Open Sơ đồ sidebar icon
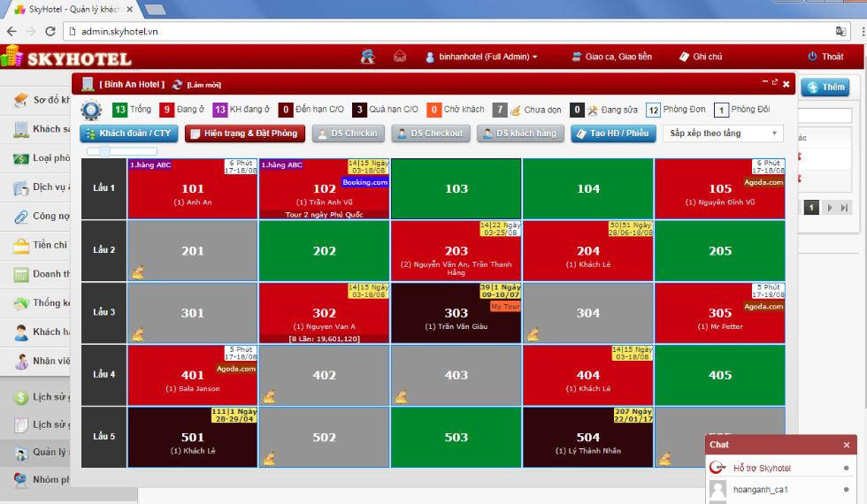 click(21, 100)
